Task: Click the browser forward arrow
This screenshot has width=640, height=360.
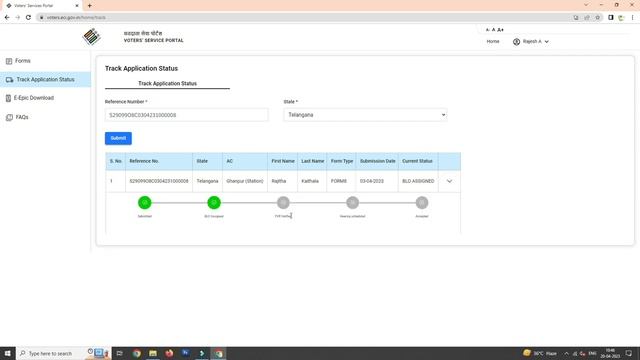Action: tap(18, 18)
